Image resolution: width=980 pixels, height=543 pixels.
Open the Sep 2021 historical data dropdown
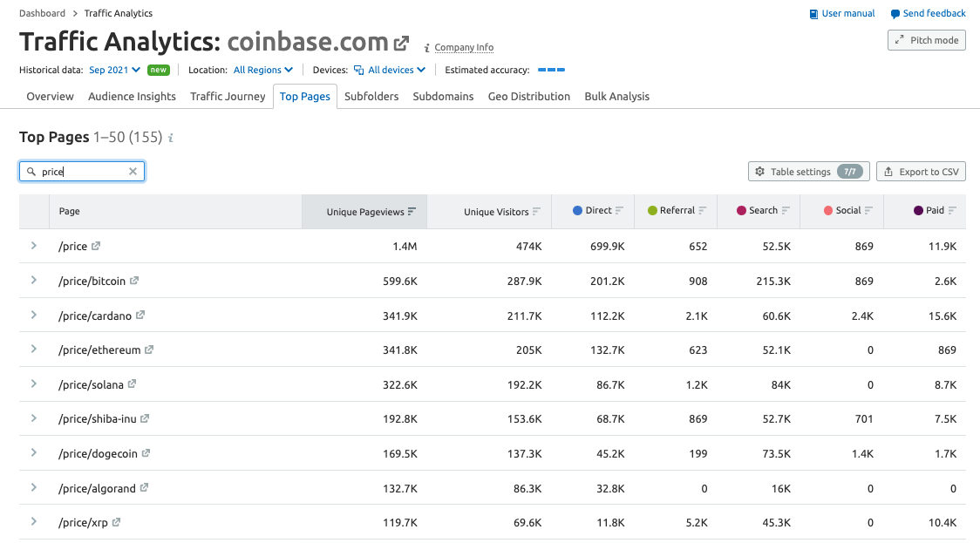click(x=114, y=70)
